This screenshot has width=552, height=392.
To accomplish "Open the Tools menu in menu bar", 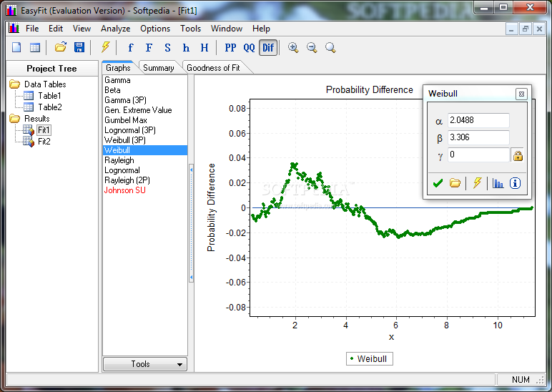I will (x=190, y=29).
